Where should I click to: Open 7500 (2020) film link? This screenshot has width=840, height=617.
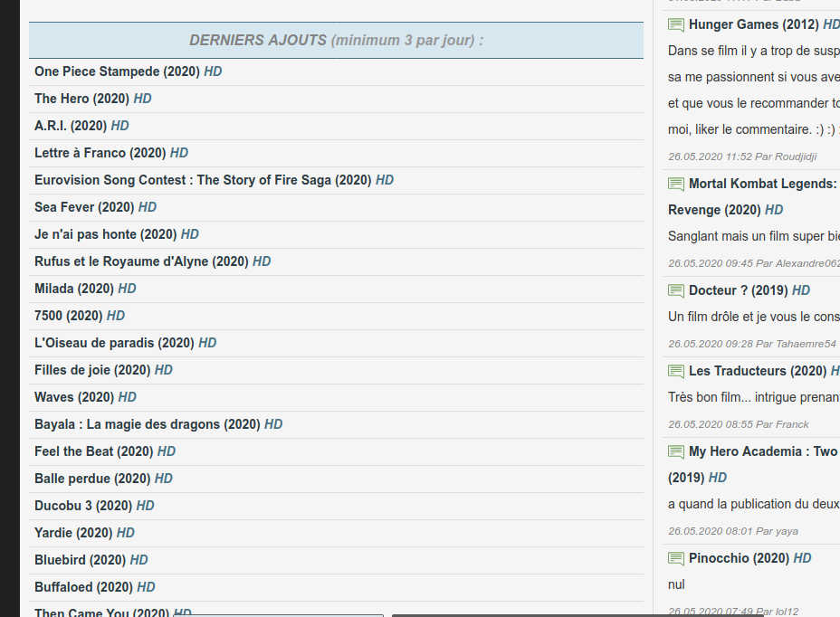(80, 316)
